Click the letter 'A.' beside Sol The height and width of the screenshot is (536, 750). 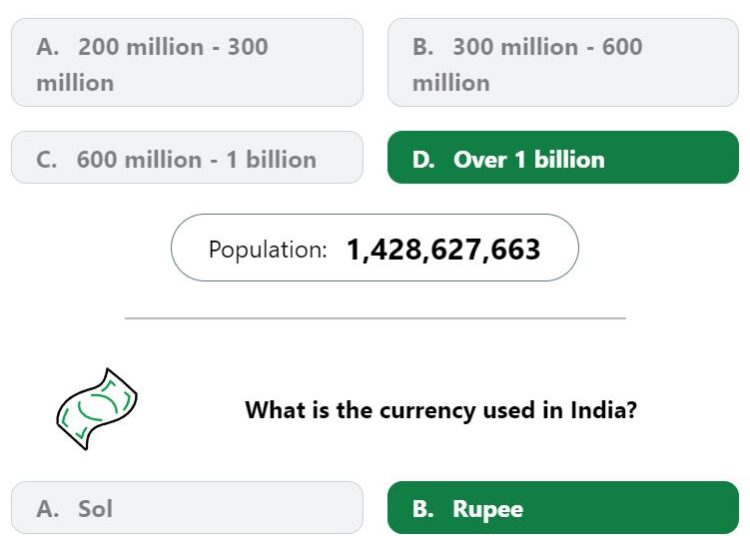coord(48,509)
